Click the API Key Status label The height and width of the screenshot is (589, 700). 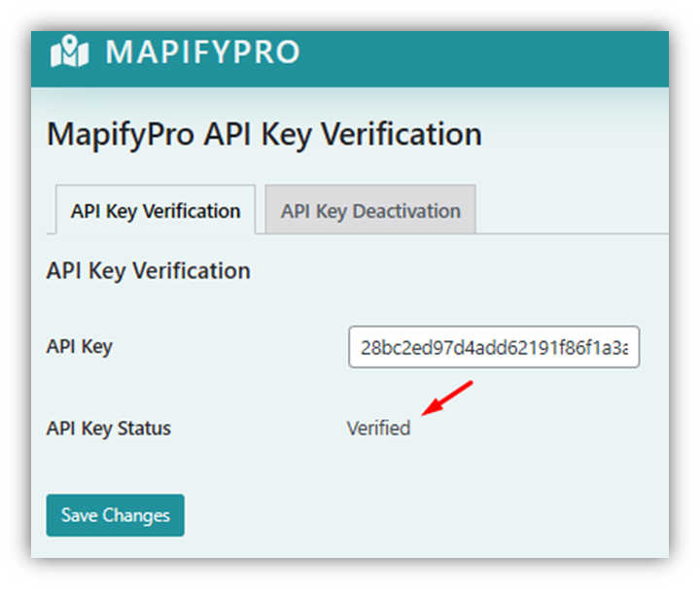[x=109, y=429]
